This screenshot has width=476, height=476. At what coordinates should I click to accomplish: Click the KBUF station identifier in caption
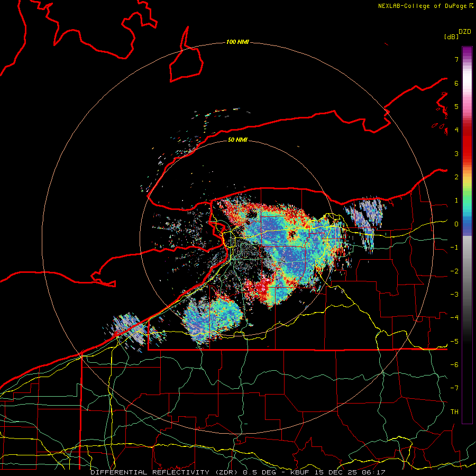(299, 472)
